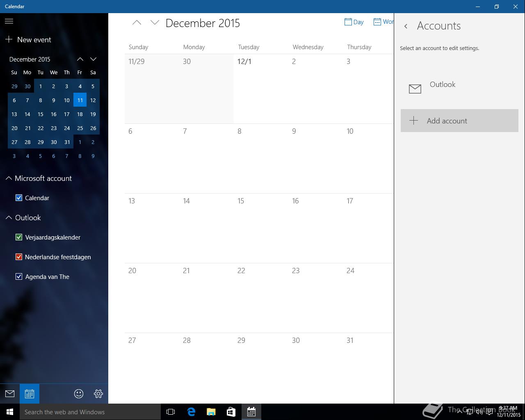Uncheck Verjaardagskalender calendar
The height and width of the screenshot is (420, 525).
pyautogui.click(x=19, y=237)
